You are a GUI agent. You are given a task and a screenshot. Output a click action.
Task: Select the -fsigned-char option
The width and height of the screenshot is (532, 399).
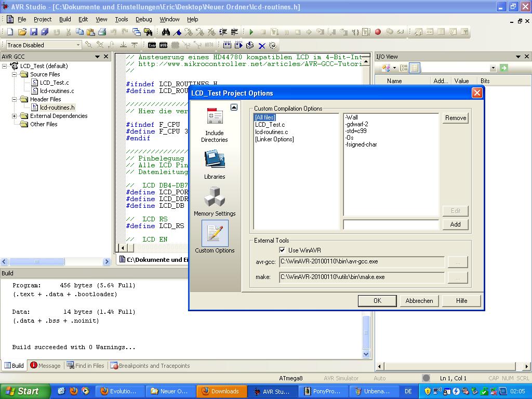point(361,144)
